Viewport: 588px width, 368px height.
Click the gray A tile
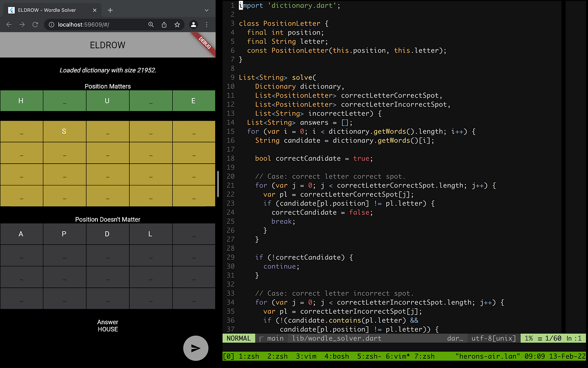[x=21, y=234]
